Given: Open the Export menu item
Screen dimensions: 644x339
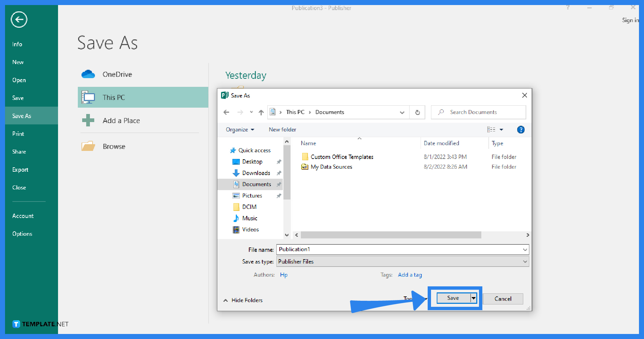Looking at the screenshot, I should pyautogui.click(x=20, y=170).
